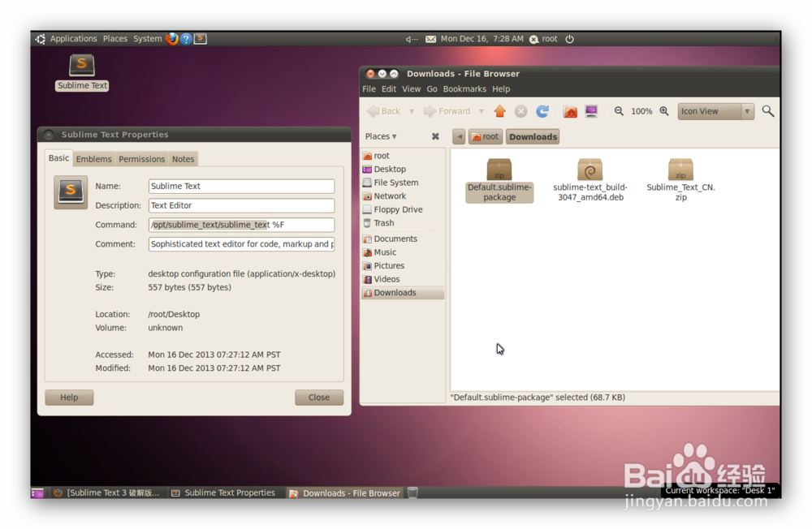
Task: Open the Icon View dropdown
Action: (x=715, y=111)
